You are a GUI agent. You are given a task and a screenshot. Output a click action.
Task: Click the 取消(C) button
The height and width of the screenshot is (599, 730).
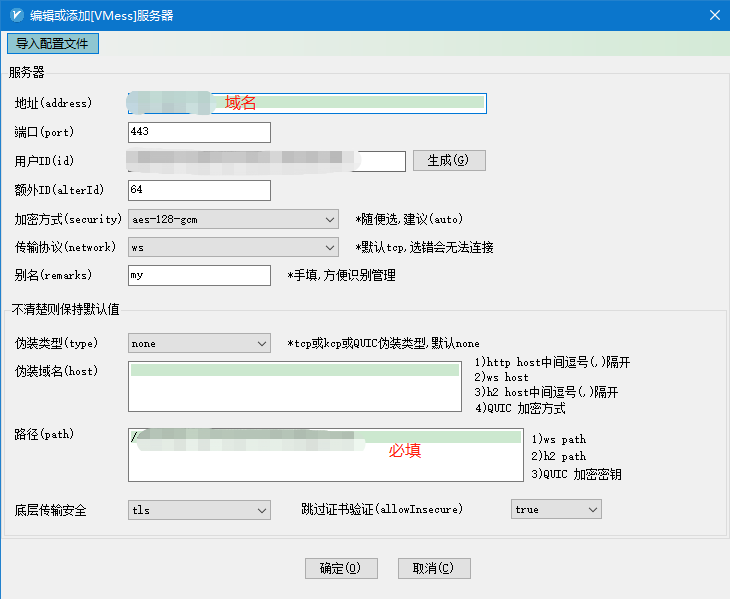click(434, 568)
